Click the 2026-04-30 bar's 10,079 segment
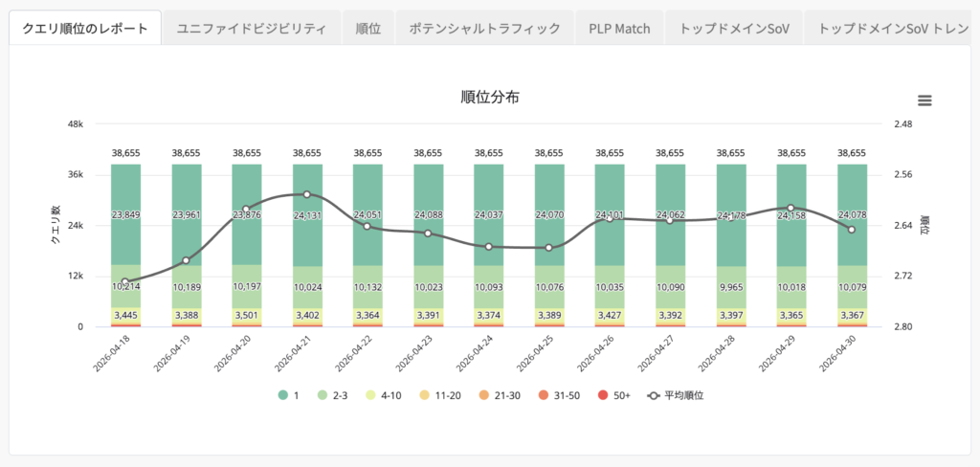Image resolution: width=980 pixels, height=467 pixels. click(x=853, y=287)
